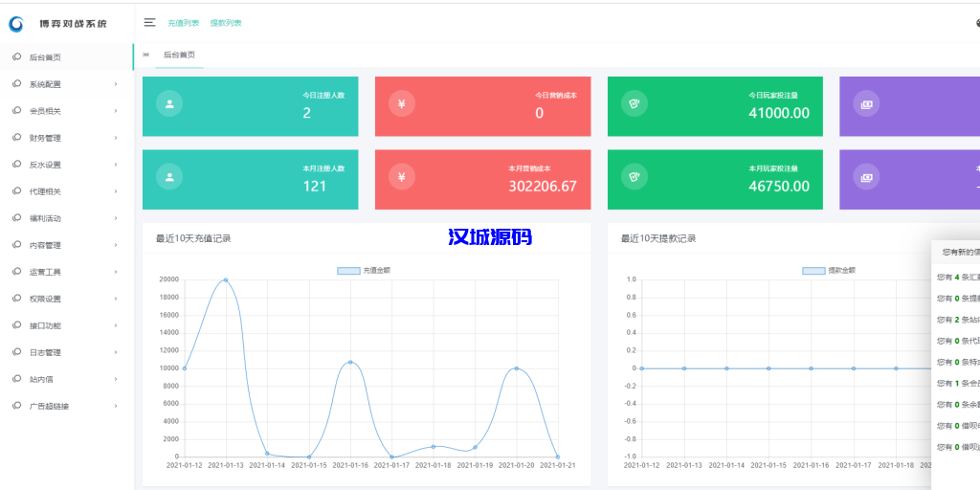Image resolution: width=980 pixels, height=490 pixels.
Task: Click the money icon on top purple card
Action: pyautogui.click(x=866, y=103)
